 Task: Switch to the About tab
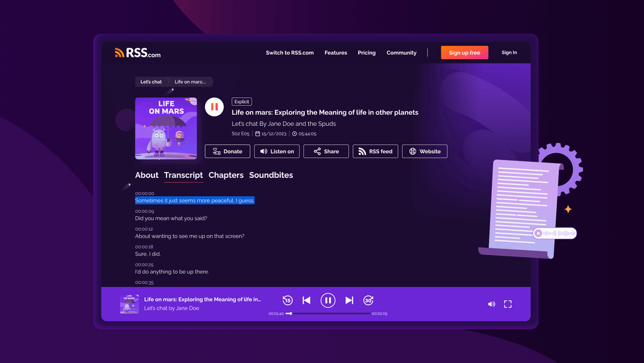click(147, 175)
